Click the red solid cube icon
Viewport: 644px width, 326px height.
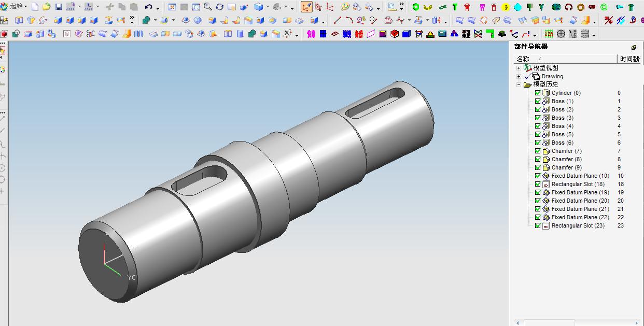(4, 34)
